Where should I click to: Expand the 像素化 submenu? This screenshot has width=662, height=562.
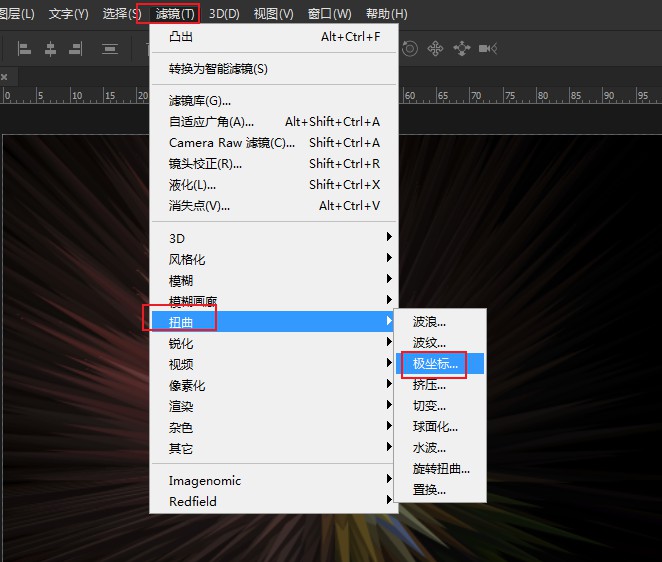[x=274, y=386]
